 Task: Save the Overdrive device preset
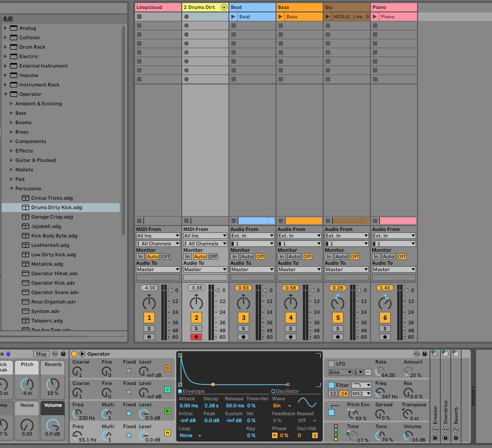(x=445, y=438)
